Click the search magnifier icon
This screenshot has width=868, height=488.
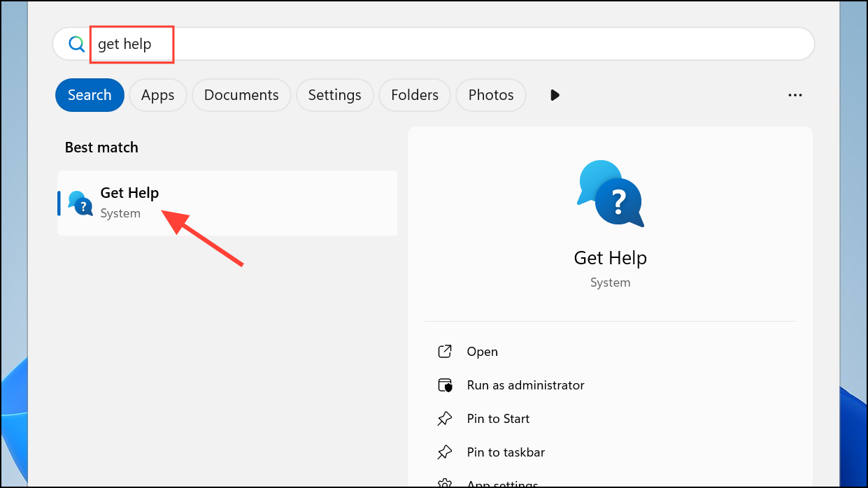click(76, 44)
